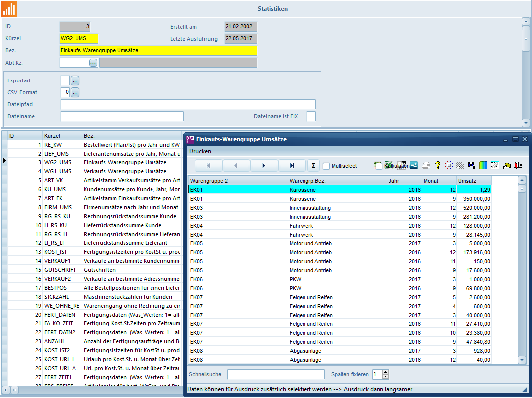Click the save disk icon in toolbar

click(472, 166)
